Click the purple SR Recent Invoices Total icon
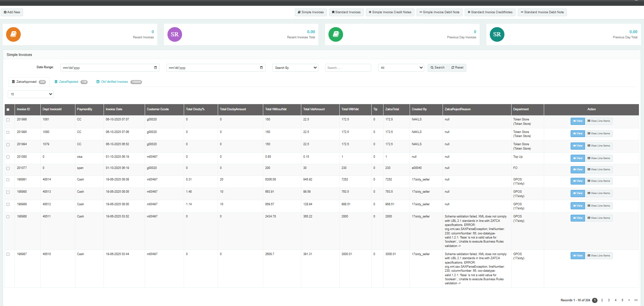Image resolution: width=644 pixels, height=306 pixels. point(175,34)
